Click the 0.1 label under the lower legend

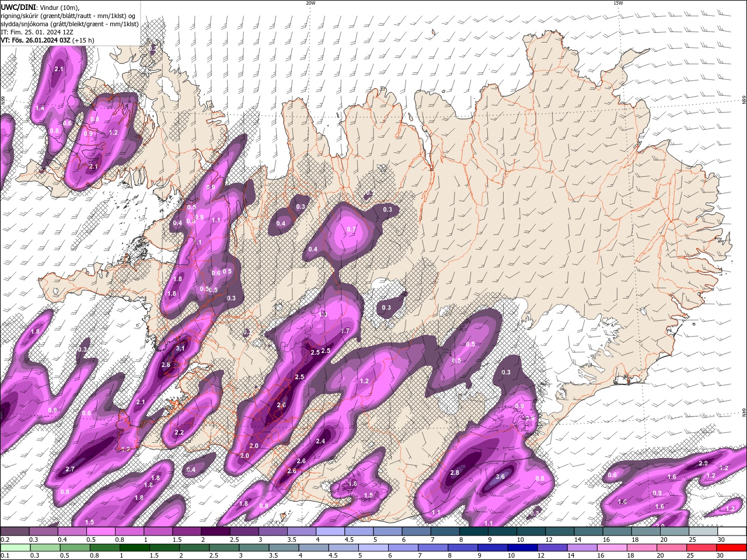tap(4, 556)
